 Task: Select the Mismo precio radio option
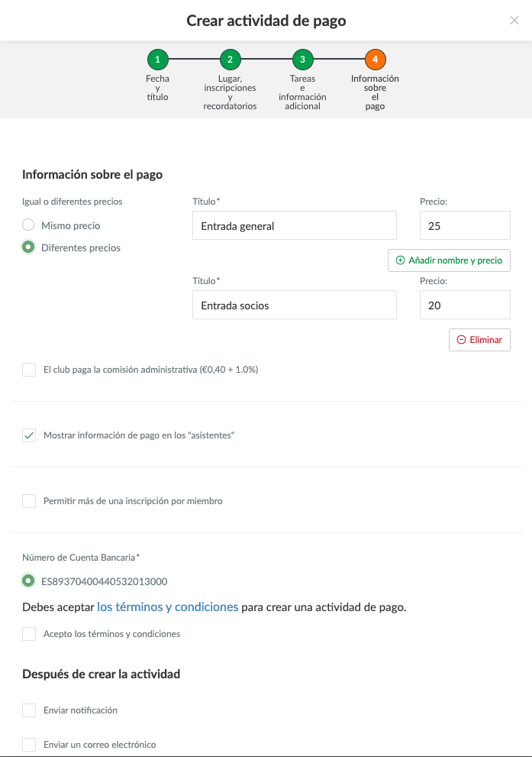[28, 225]
